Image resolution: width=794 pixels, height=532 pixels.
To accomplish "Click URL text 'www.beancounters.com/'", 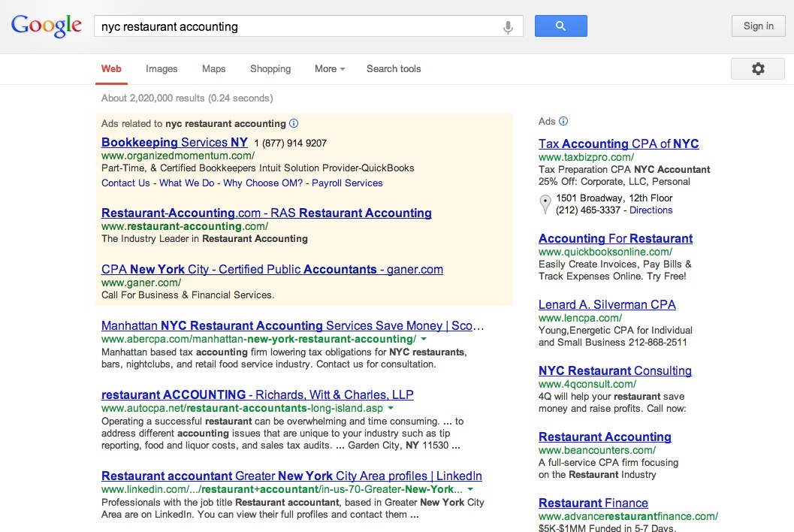I will click(597, 450).
